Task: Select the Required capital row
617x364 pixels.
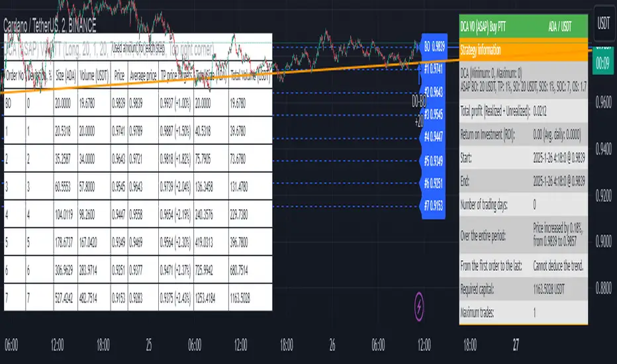Action: click(522, 289)
